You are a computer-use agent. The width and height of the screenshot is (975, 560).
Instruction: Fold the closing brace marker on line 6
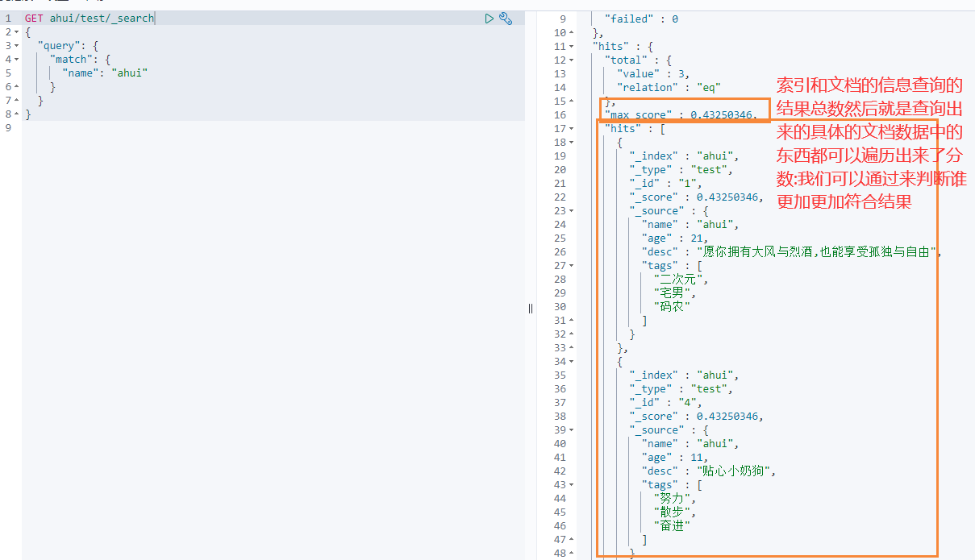click(x=17, y=86)
